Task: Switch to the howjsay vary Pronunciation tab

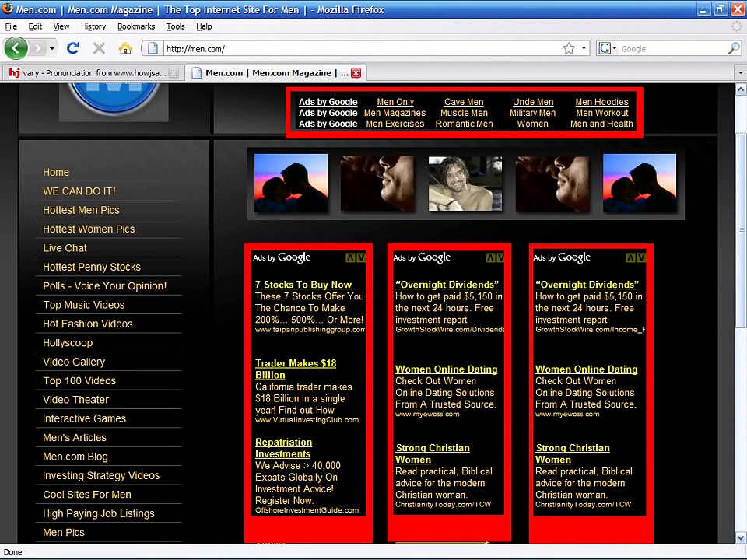Action: click(94, 73)
